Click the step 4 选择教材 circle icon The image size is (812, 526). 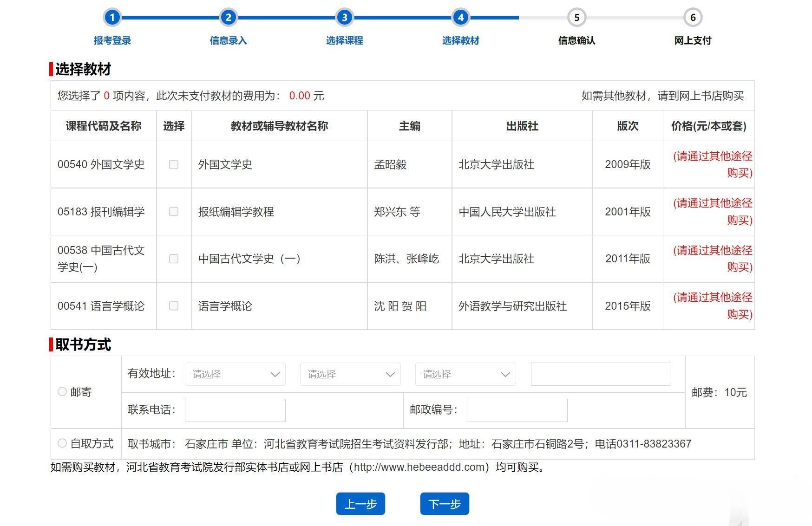(x=460, y=17)
